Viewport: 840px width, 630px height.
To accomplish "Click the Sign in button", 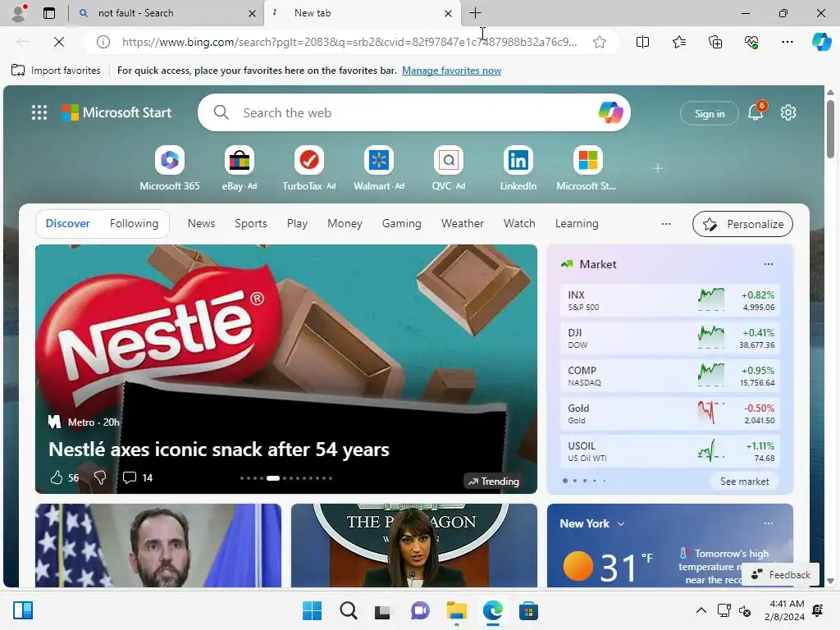I will pos(710,113).
